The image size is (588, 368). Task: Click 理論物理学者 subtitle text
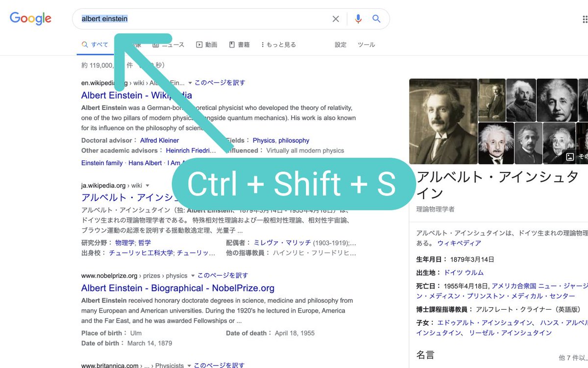click(436, 209)
